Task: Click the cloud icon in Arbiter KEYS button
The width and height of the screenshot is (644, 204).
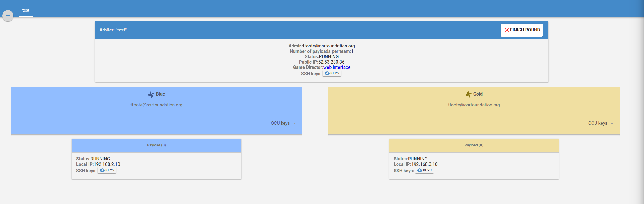Action: (327, 73)
